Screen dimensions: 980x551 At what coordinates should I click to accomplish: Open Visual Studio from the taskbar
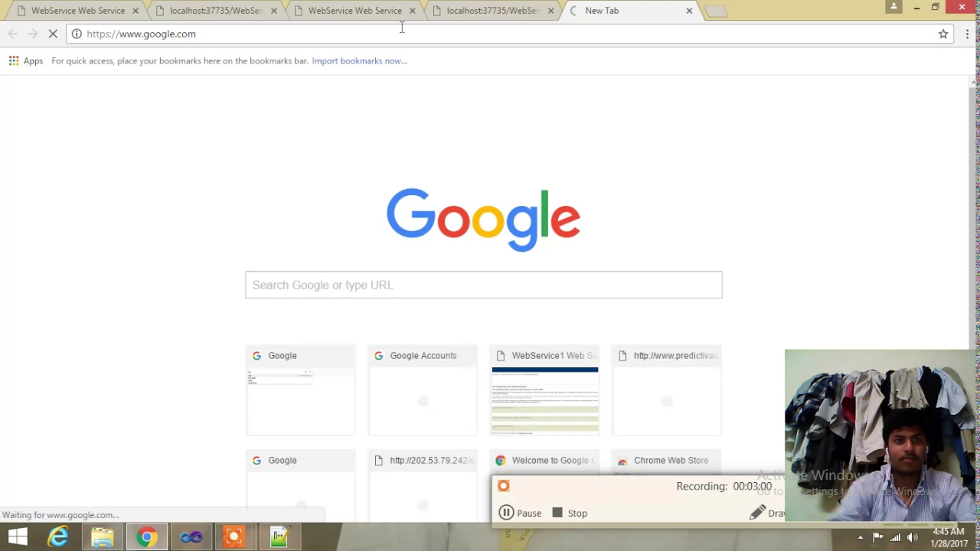(x=191, y=537)
